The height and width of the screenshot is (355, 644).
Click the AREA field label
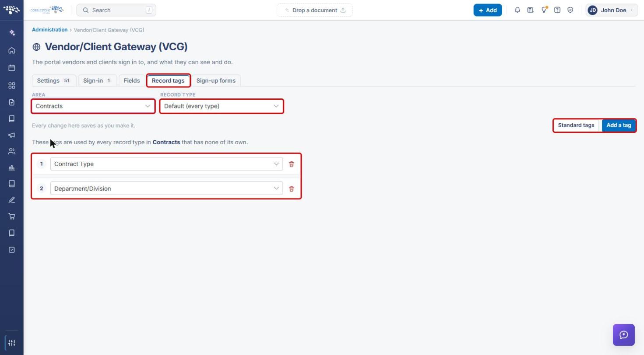(x=39, y=94)
